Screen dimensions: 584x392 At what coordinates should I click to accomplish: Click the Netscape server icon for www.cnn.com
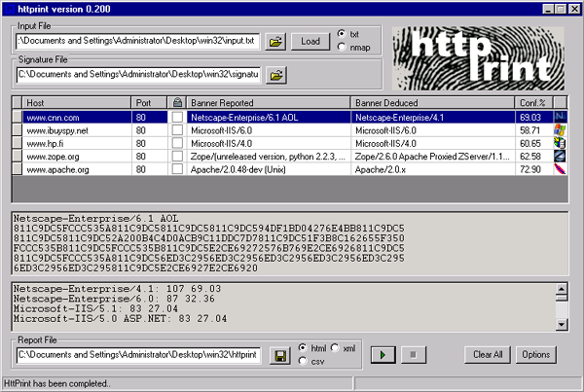pos(560,117)
